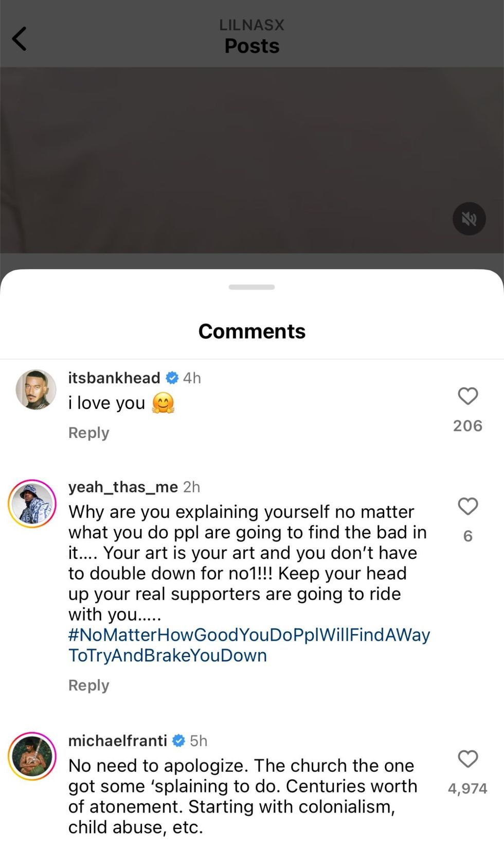Like yeah_thas_me's comment heart icon
504x849 pixels.
(467, 507)
